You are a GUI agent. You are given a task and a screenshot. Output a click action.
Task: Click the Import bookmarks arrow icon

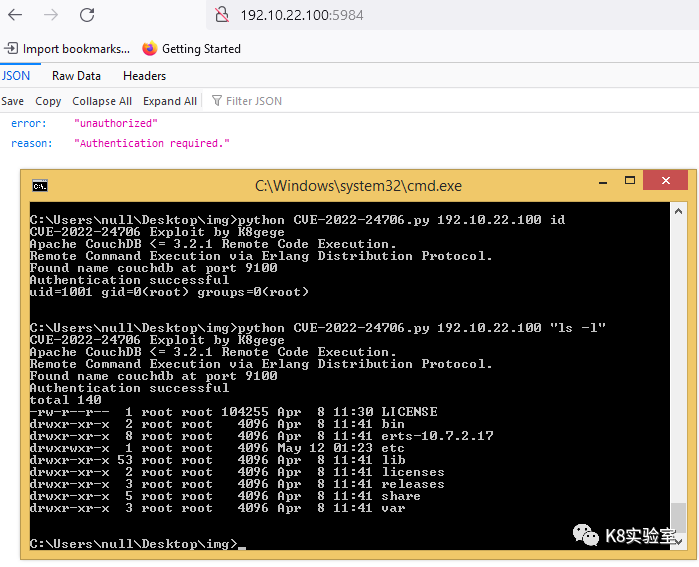tap(11, 48)
